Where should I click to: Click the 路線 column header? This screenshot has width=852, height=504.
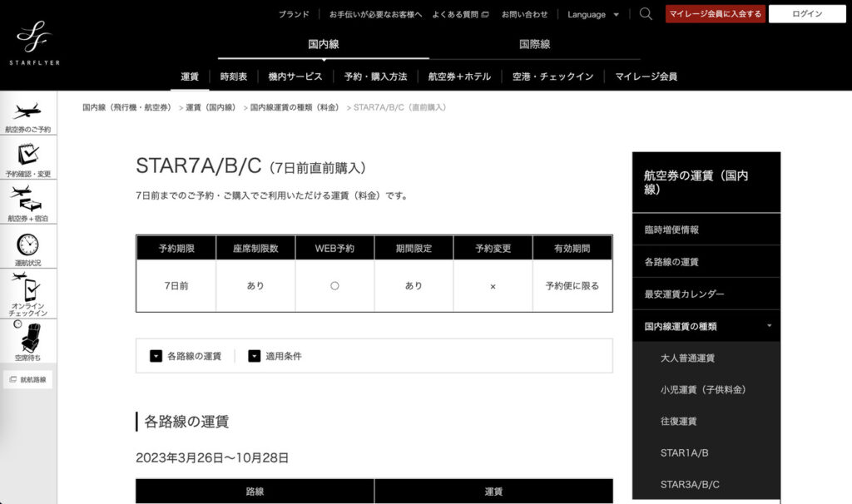[255, 492]
